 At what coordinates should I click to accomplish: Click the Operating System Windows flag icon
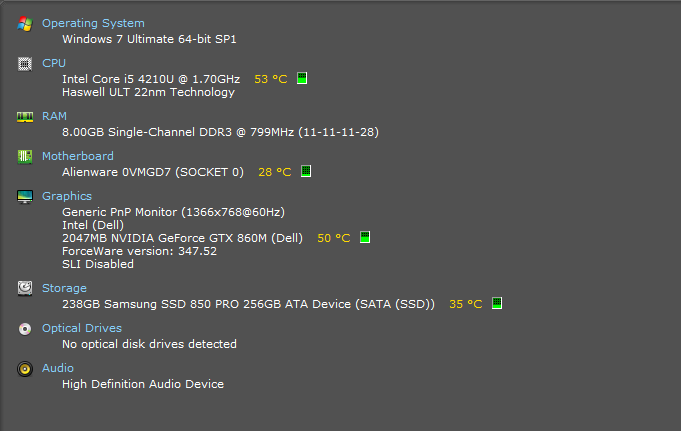[x=25, y=24]
